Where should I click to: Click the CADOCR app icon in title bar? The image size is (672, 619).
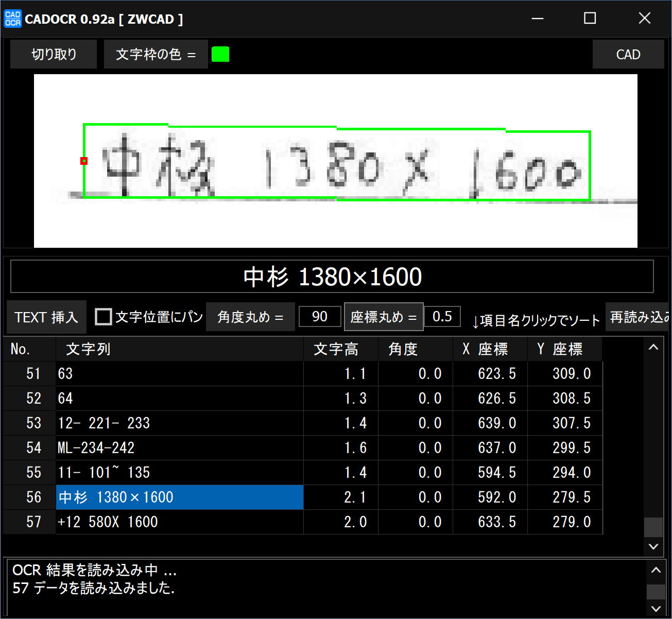click(12, 19)
